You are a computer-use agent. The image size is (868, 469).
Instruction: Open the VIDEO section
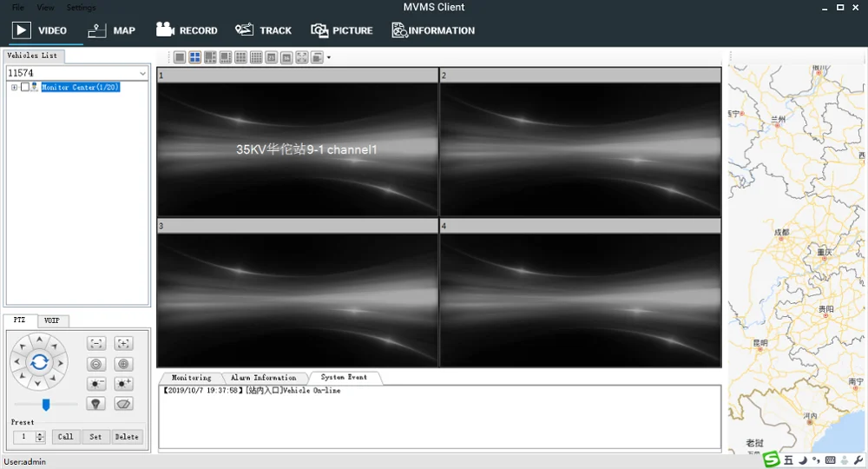tap(39, 30)
